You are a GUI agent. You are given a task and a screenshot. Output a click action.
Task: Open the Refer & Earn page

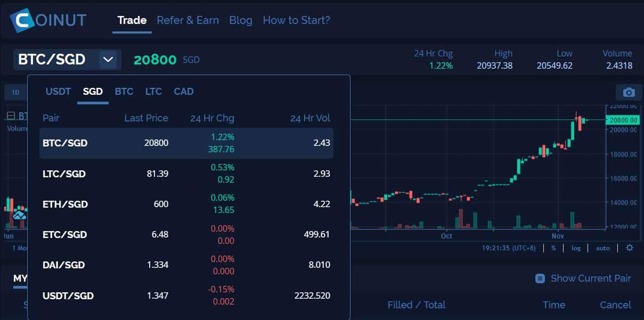[188, 20]
